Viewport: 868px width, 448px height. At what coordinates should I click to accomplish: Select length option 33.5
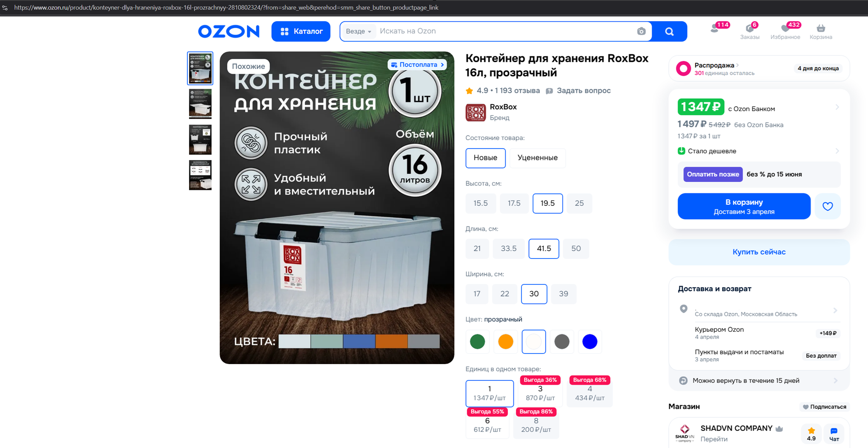pyautogui.click(x=508, y=248)
